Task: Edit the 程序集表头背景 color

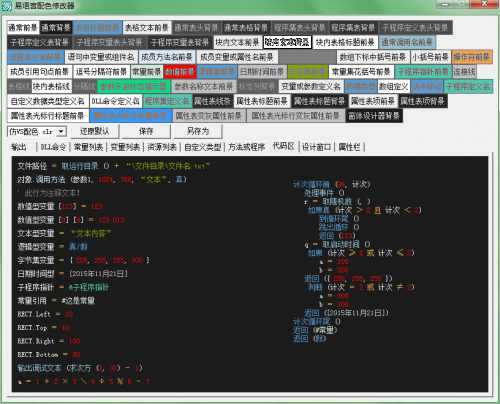Action: [300, 28]
